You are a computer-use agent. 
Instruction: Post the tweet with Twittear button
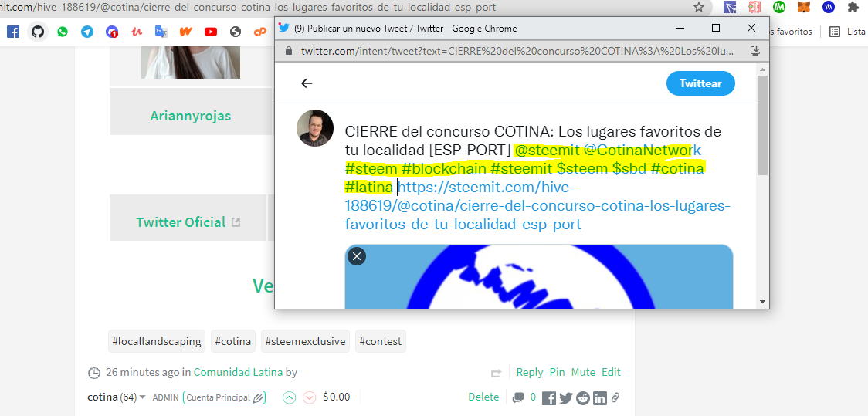700,83
